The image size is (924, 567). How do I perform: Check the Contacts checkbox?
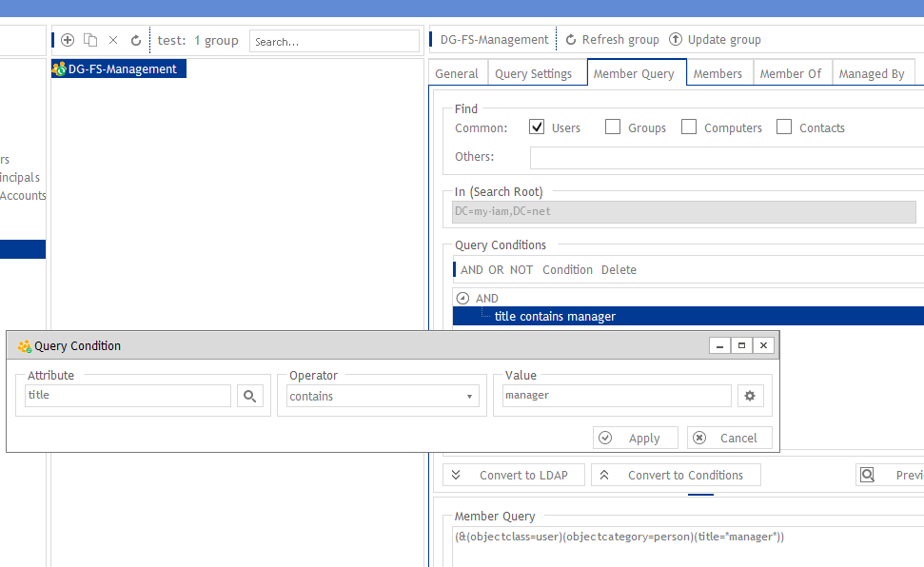pyautogui.click(x=784, y=127)
